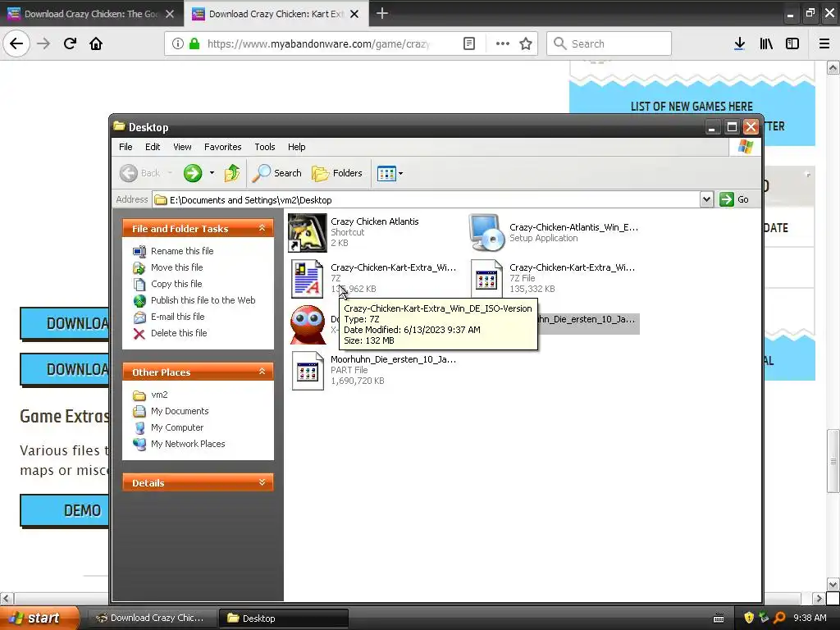Click security shield tray icon
The image size is (840, 630).
pyautogui.click(x=748, y=618)
